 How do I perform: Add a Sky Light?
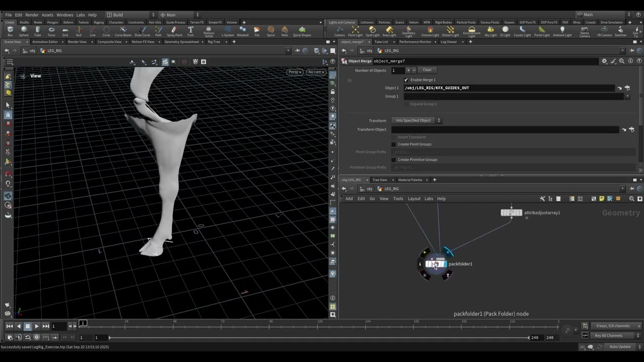point(490,31)
